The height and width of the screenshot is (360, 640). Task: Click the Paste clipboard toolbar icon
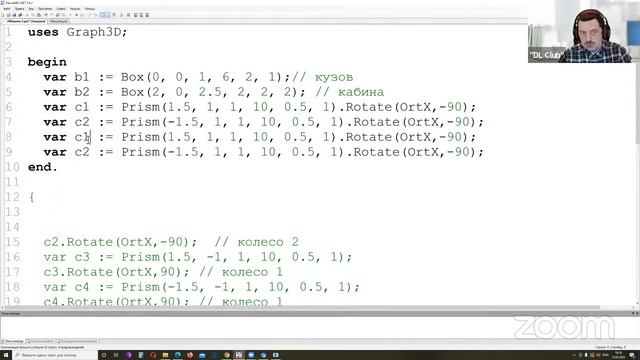(38, 15)
